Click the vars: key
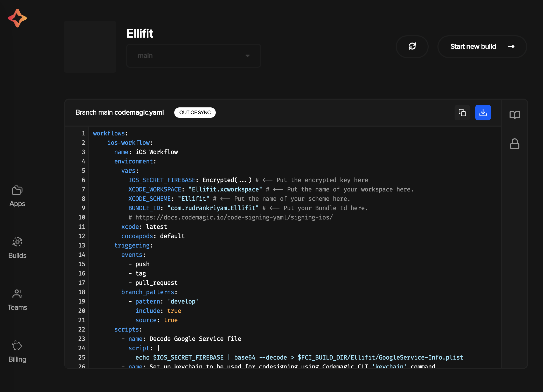The width and height of the screenshot is (543, 392). click(x=130, y=171)
